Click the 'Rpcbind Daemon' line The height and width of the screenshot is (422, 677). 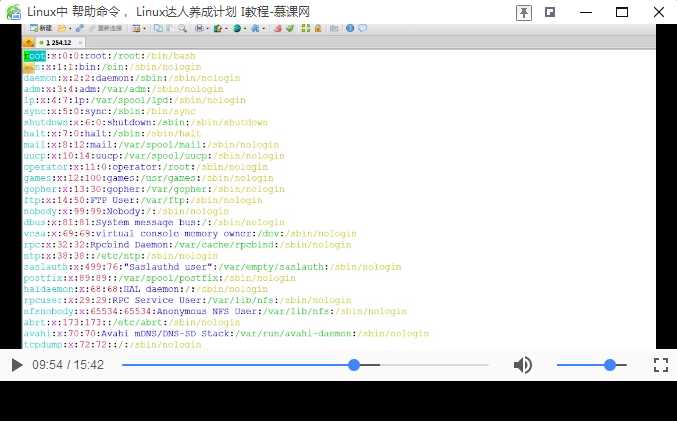click(x=187, y=245)
